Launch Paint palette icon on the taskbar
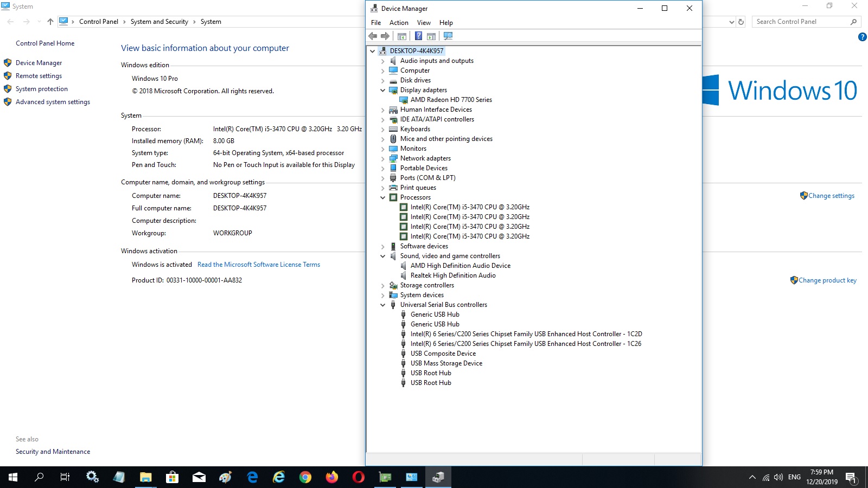The height and width of the screenshot is (488, 868). coord(225,477)
